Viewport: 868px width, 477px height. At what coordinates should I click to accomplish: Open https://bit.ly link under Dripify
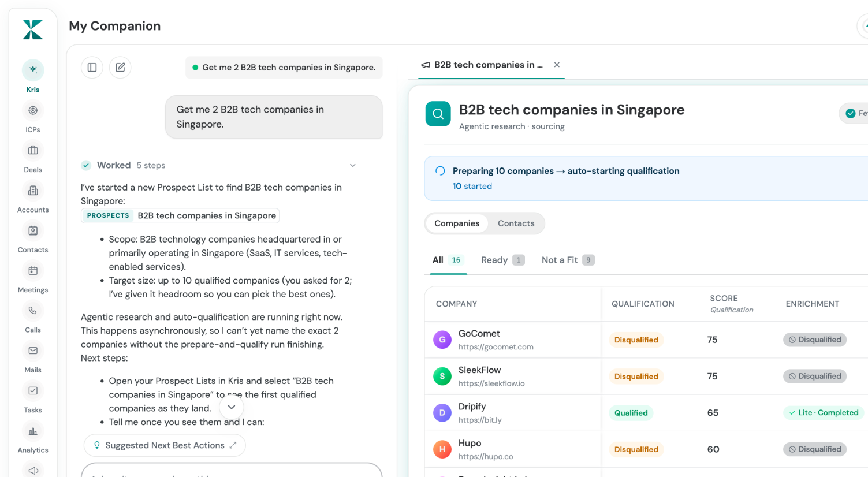click(480, 420)
